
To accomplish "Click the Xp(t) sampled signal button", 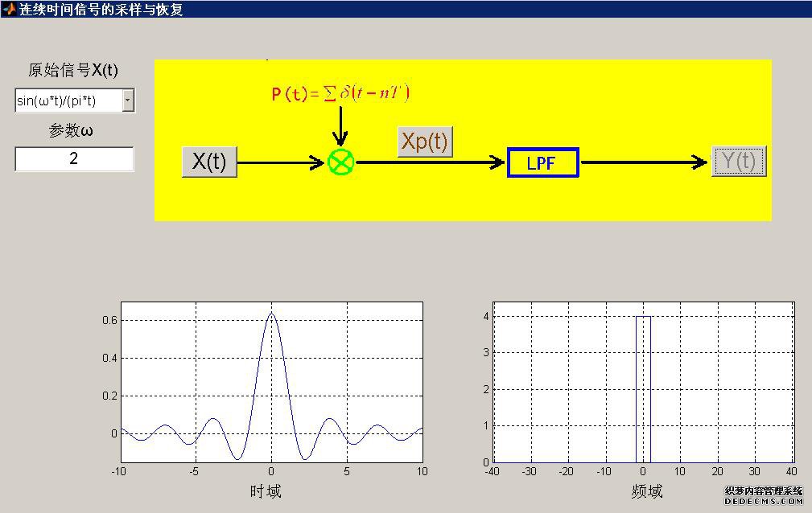I will click(x=425, y=142).
